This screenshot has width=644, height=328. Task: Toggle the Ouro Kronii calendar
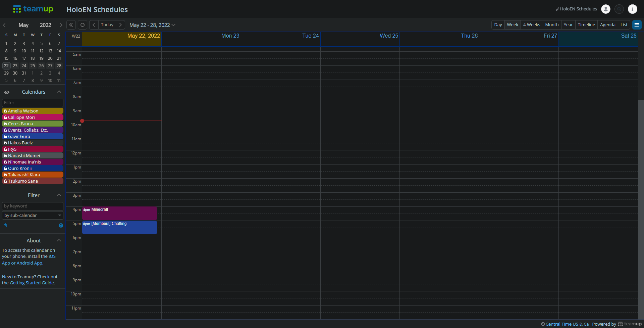click(x=33, y=168)
